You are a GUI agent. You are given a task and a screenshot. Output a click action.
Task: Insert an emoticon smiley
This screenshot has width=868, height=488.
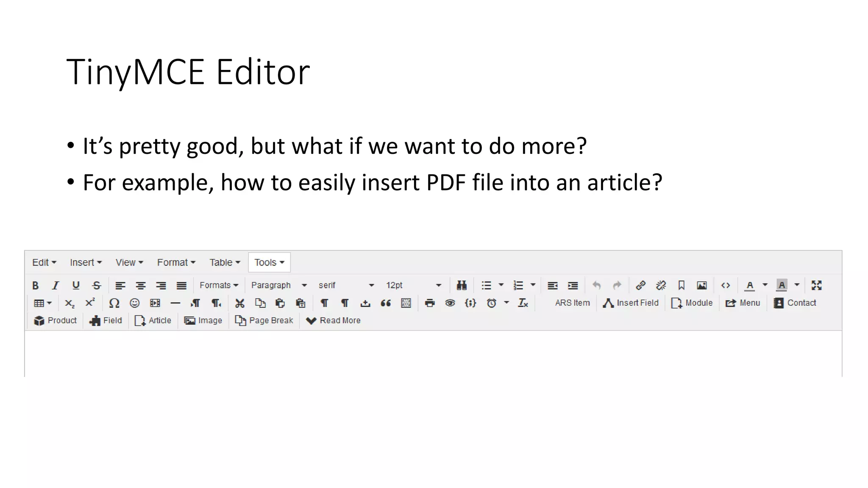tap(135, 303)
